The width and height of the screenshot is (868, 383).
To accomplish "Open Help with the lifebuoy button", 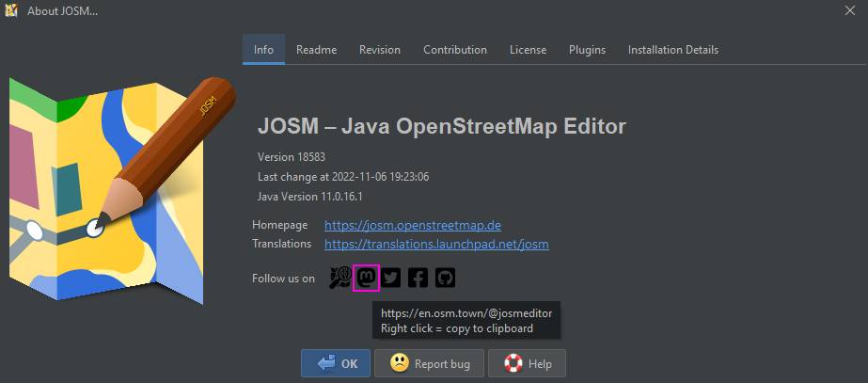I will [x=527, y=363].
